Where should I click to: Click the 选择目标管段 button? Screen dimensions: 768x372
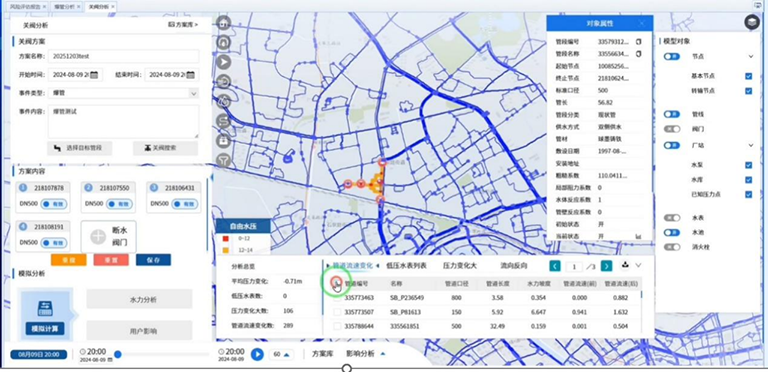(x=80, y=148)
